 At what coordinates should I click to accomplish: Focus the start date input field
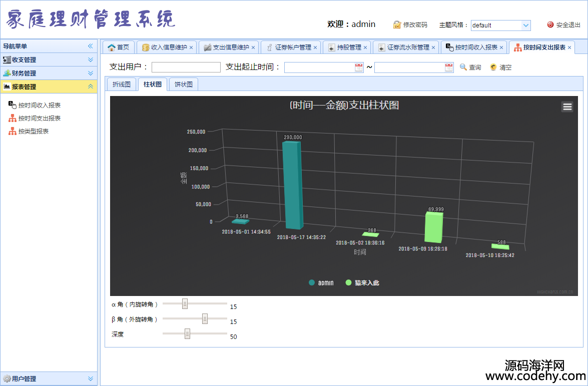pyautogui.click(x=319, y=67)
